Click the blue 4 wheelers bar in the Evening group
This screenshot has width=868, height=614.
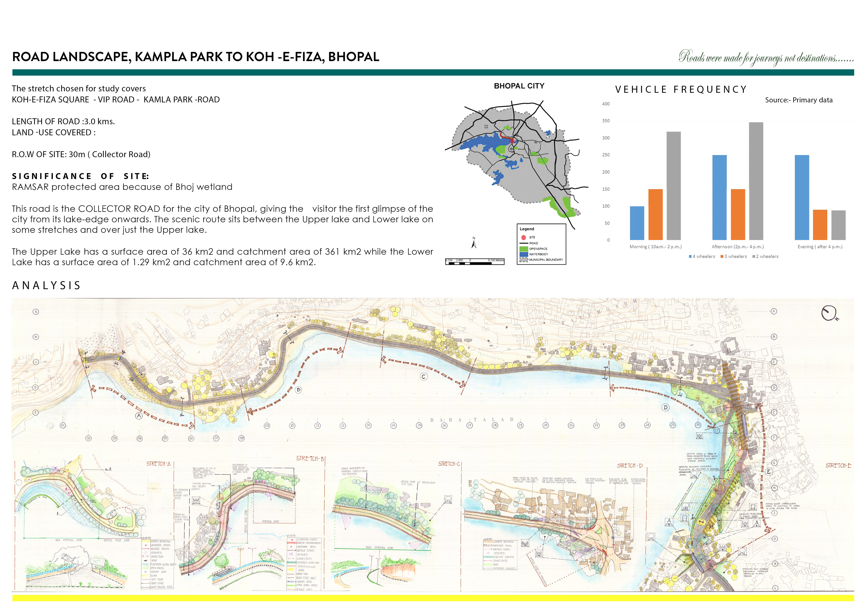802,197
